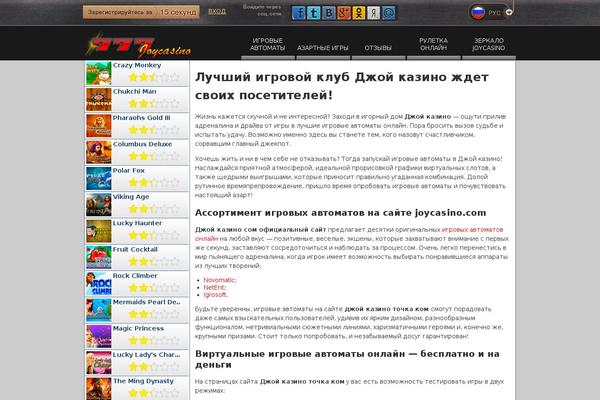Open the Ming Dynasty game thumbnail
Screen dimensions: 600x400
click(x=99, y=389)
